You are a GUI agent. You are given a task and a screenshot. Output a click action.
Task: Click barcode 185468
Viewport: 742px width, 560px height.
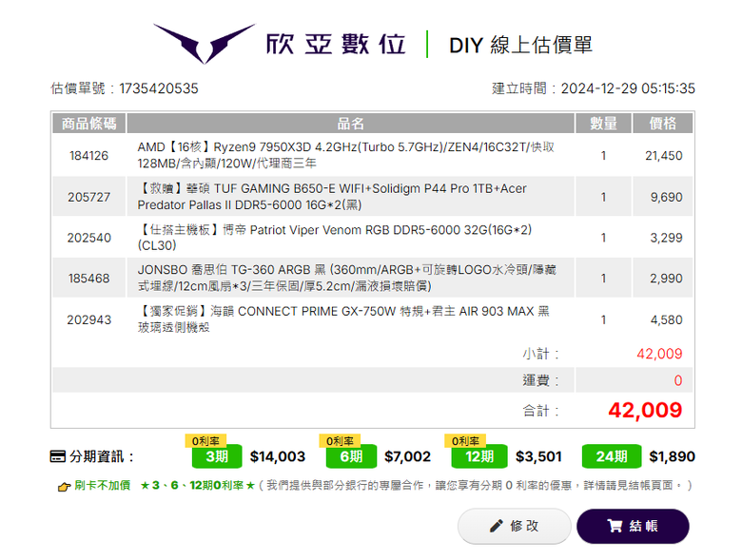coord(89,279)
